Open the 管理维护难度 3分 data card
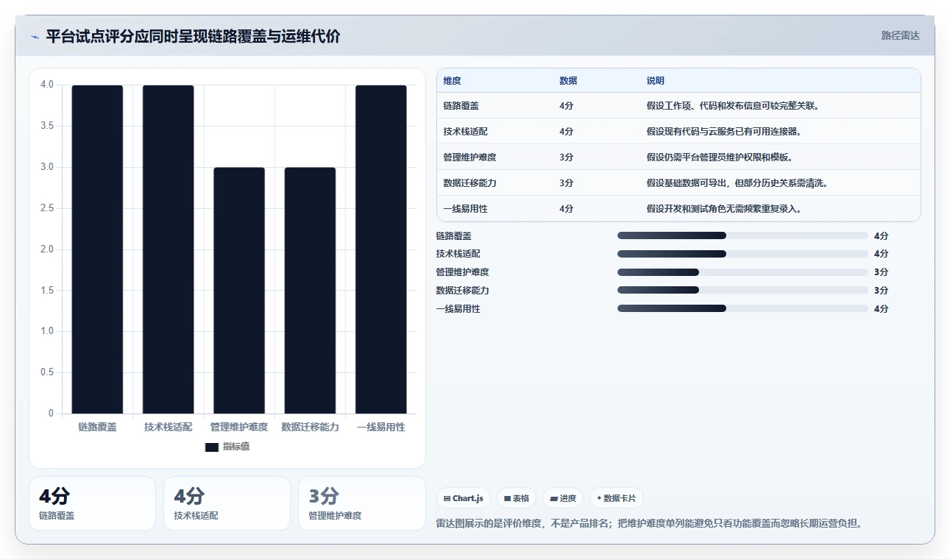The height and width of the screenshot is (560, 950). [362, 503]
